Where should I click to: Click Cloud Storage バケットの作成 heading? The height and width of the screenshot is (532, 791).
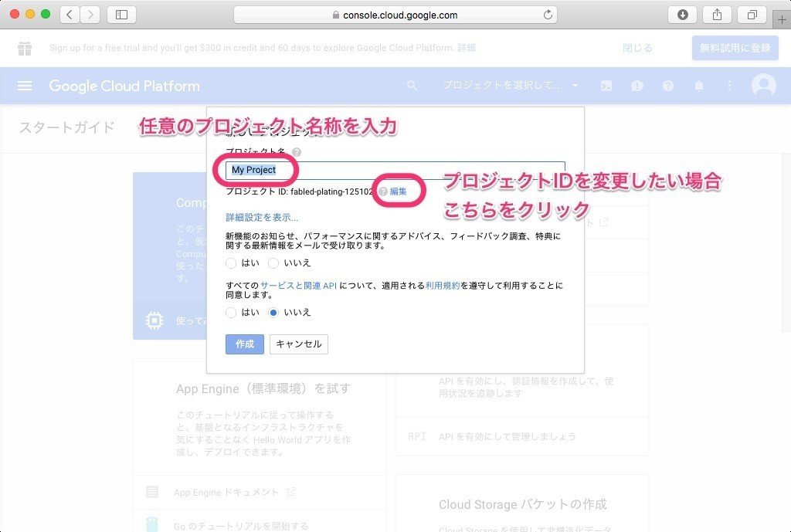tap(523, 504)
